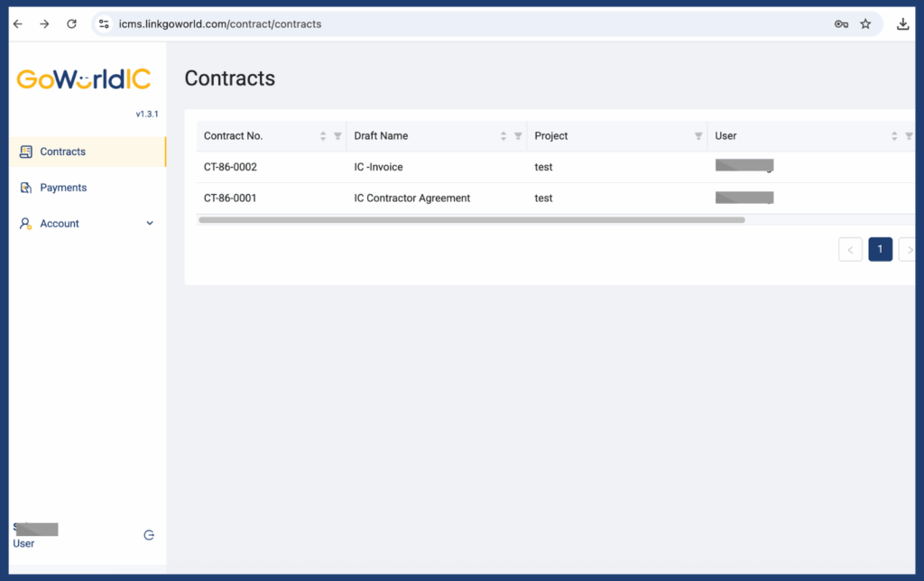Open the Draft Name column filter icon
This screenshot has width=924, height=581.
point(518,136)
